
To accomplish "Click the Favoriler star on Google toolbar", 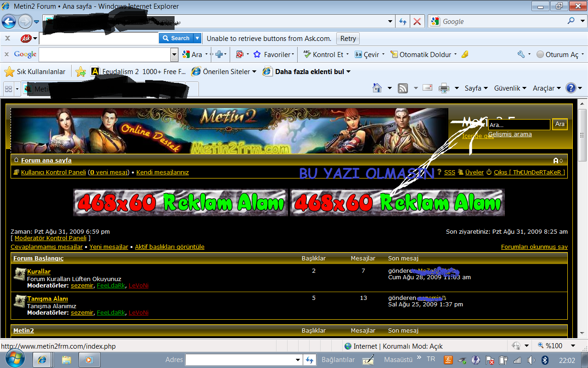I will click(x=257, y=54).
